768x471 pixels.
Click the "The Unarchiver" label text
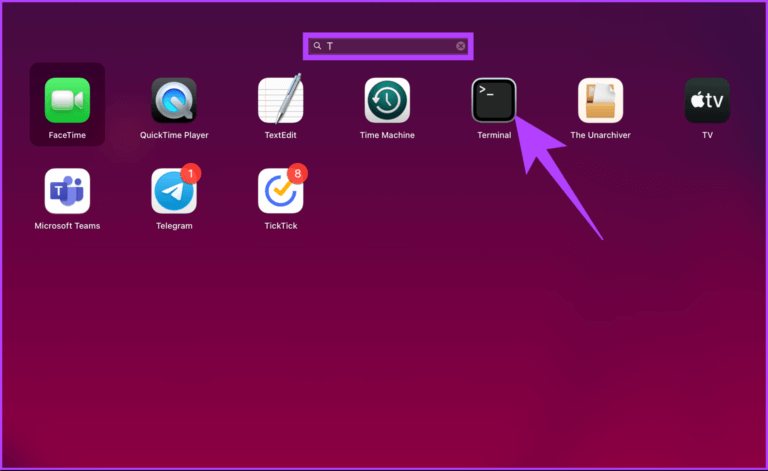600,135
